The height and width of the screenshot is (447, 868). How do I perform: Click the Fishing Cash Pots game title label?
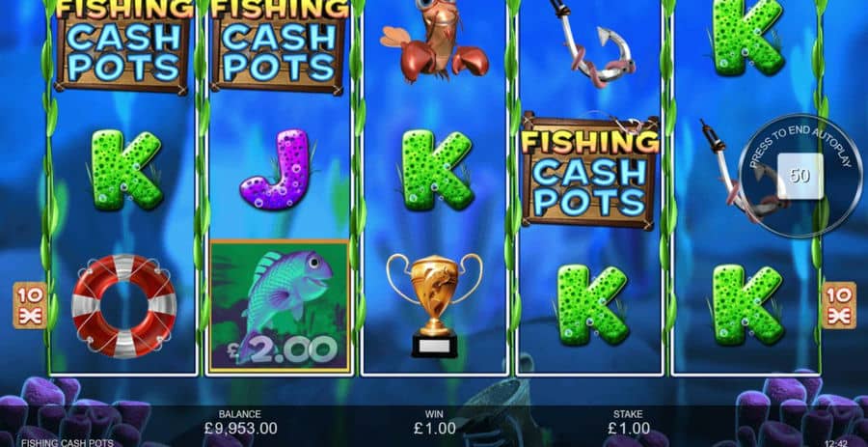67,442
